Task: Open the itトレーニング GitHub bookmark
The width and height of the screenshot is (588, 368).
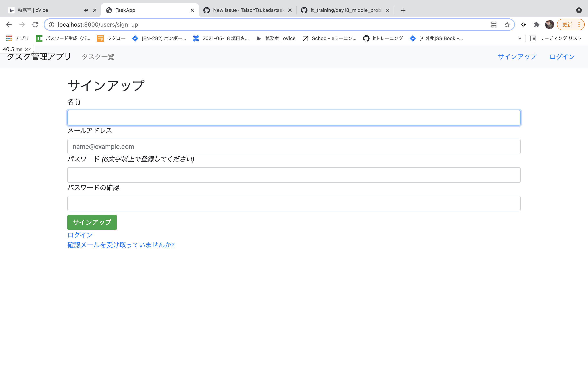Action: coord(383,38)
